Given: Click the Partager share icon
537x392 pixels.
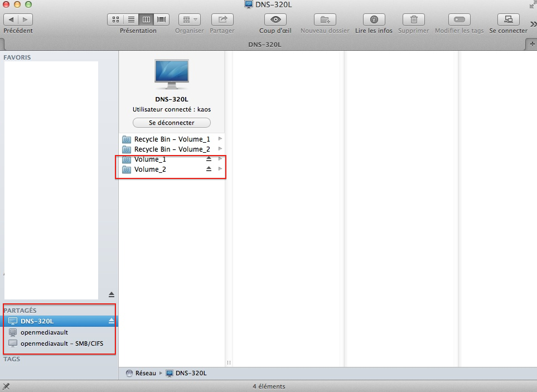Looking at the screenshot, I should [222, 20].
